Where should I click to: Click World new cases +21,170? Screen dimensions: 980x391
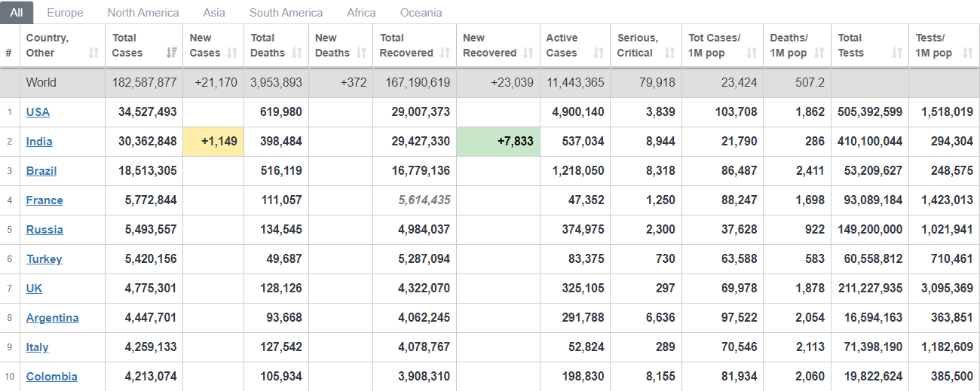[216, 83]
